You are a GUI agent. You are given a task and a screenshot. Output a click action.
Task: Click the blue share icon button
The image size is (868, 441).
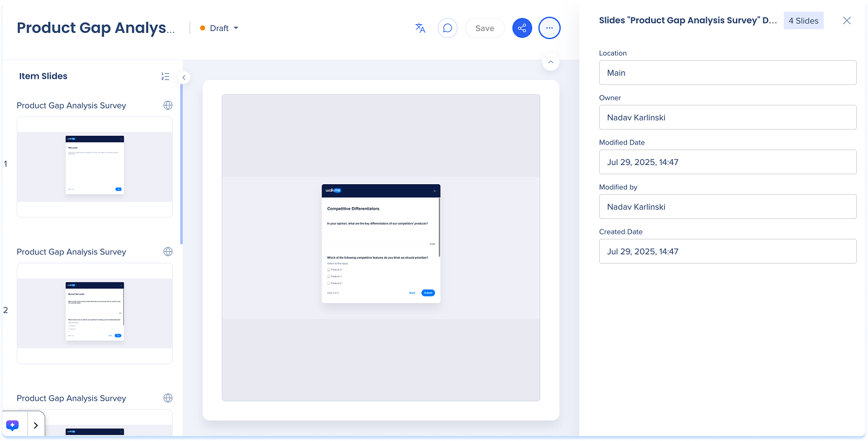[522, 28]
